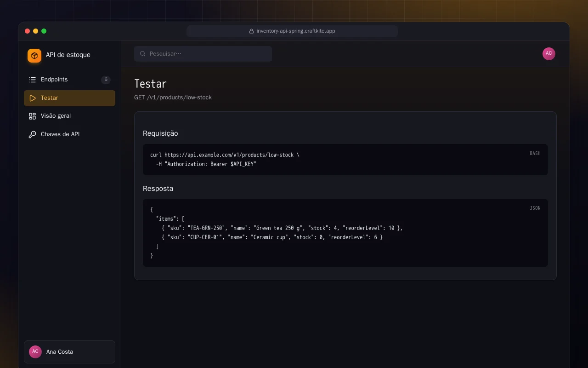The width and height of the screenshot is (588, 368).
Task: Go to Visão geral
Action: coord(69,116)
